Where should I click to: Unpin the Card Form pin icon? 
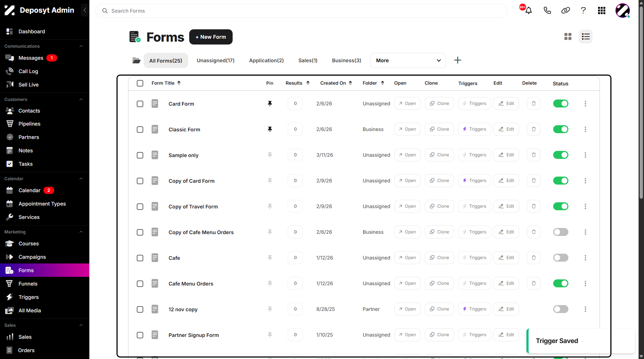click(x=270, y=104)
